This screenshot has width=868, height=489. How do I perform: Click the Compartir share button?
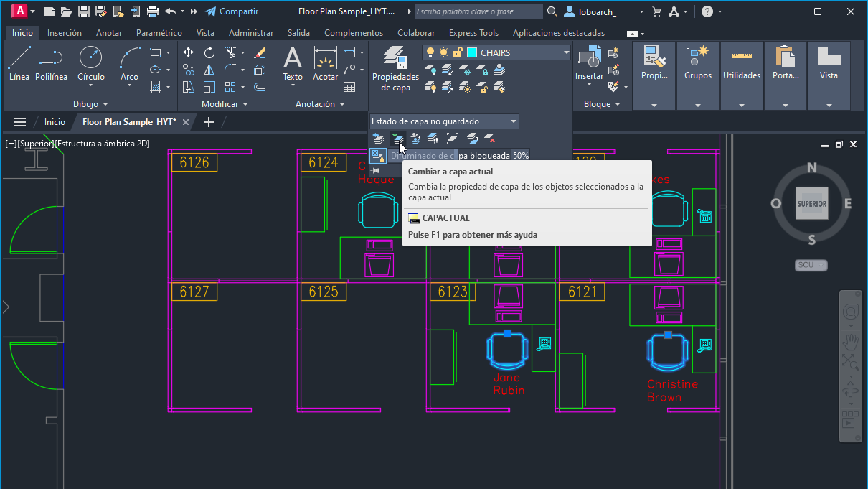tap(232, 11)
